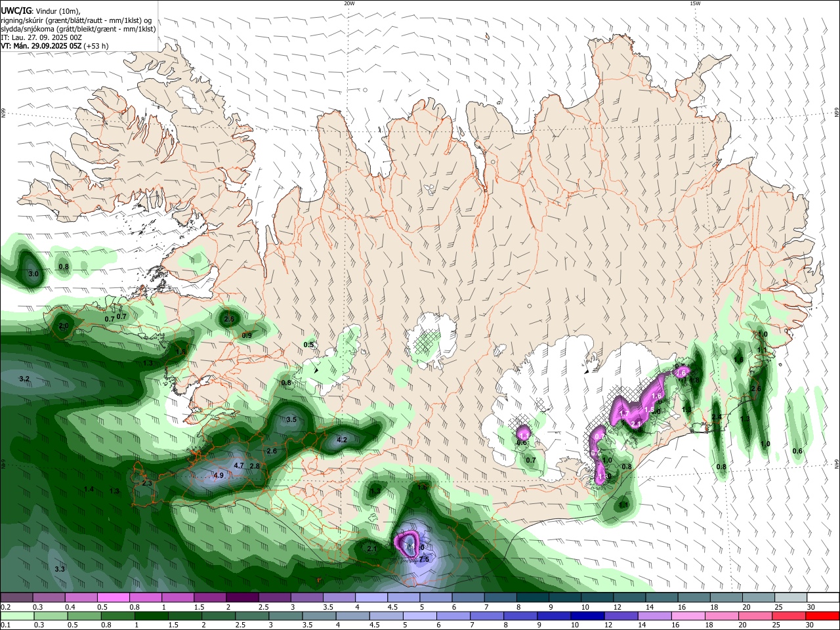Click the '3.5' precipitation value
Screen dimensions: 840x630
(291, 419)
